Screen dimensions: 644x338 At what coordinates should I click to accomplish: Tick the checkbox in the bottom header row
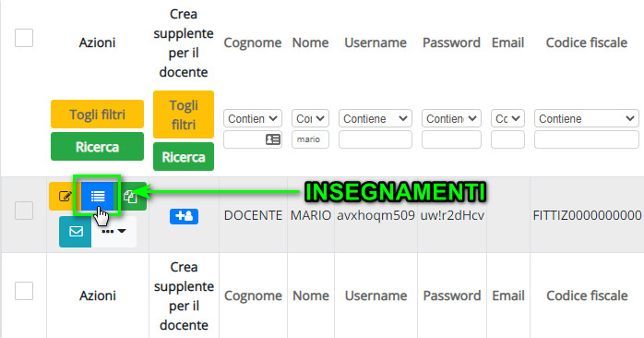[24, 291]
